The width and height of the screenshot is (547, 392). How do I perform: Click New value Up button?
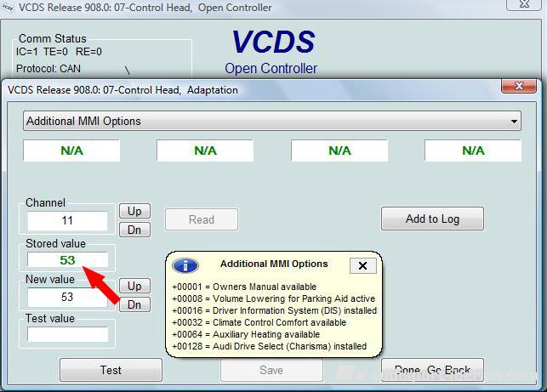[x=134, y=286]
